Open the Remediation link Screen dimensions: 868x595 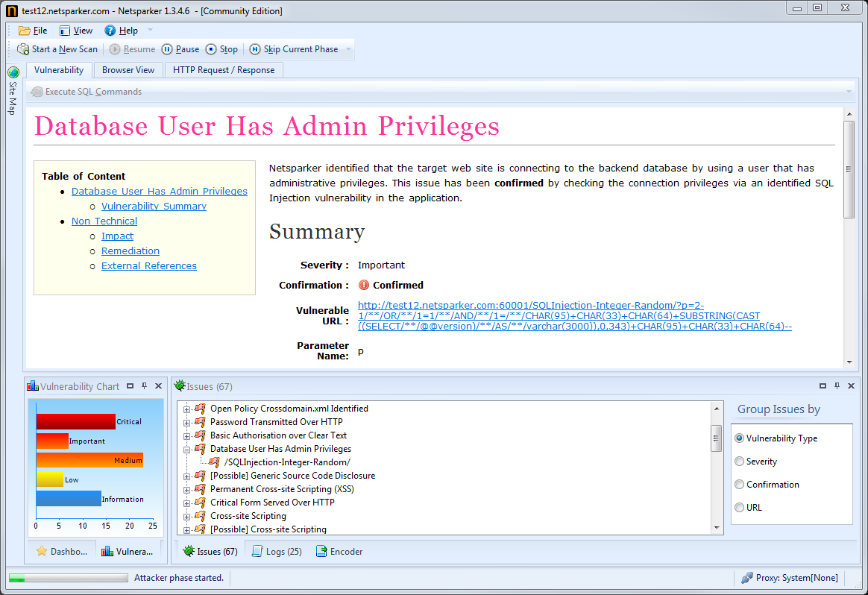click(x=130, y=251)
